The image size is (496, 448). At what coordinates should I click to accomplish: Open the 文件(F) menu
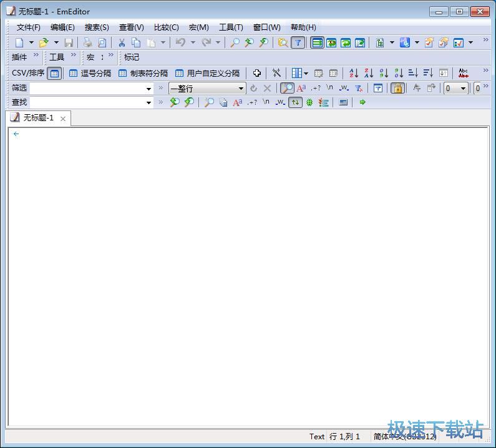tap(29, 27)
